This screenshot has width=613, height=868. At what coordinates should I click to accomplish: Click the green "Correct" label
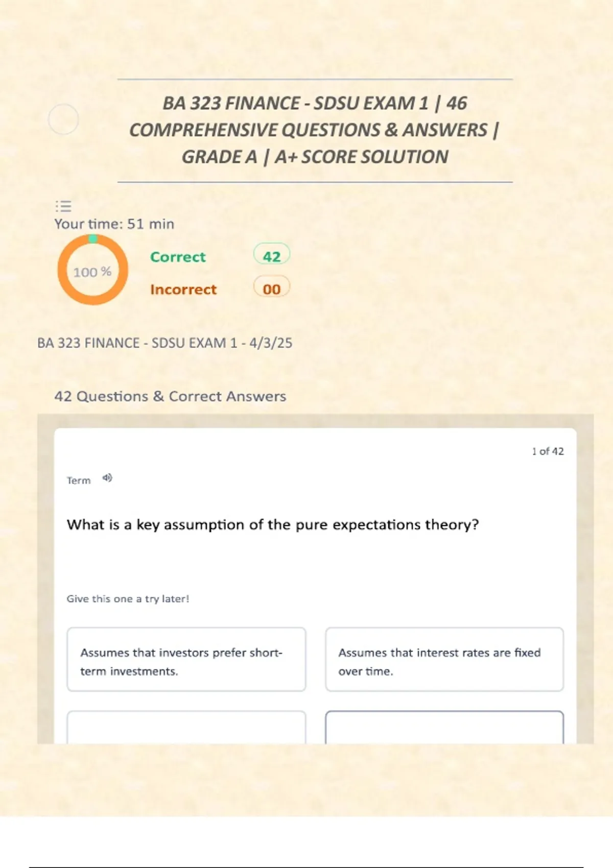[178, 257]
